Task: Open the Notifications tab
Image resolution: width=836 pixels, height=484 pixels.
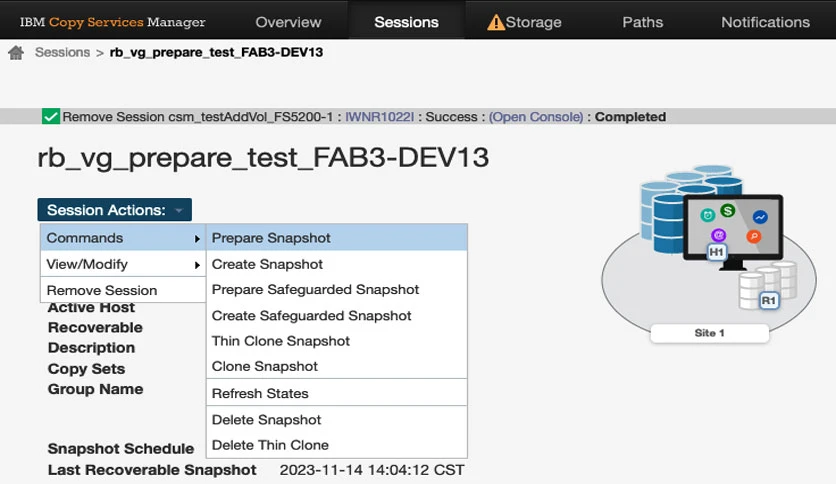Action: click(x=765, y=22)
